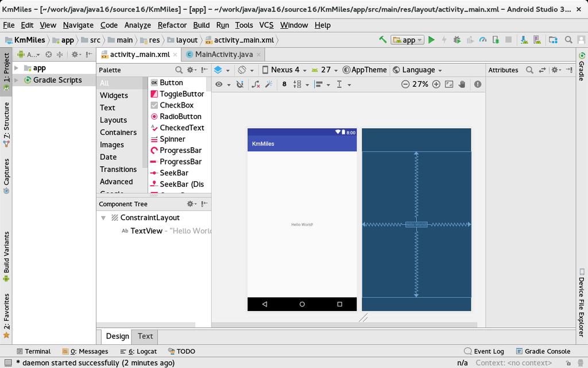Open the Align dropdown in design toolbar

point(322,85)
